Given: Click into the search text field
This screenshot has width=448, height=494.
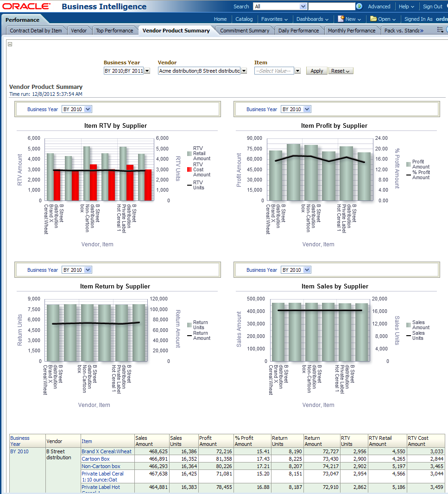Looking at the screenshot, I should pyautogui.click(x=331, y=6).
